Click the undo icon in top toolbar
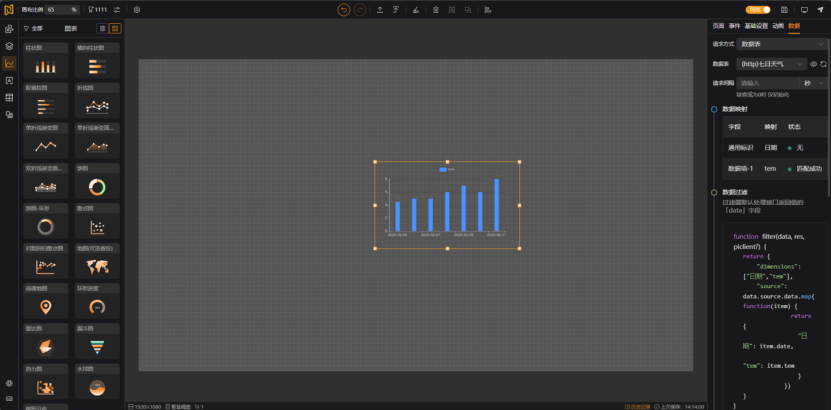This screenshot has height=410, width=831. tap(343, 10)
